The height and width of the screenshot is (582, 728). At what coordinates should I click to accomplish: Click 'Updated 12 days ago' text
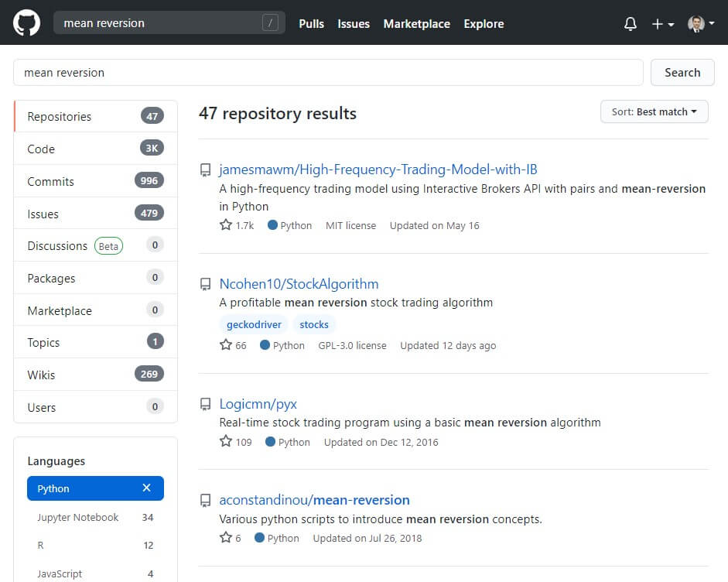coord(448,346)
